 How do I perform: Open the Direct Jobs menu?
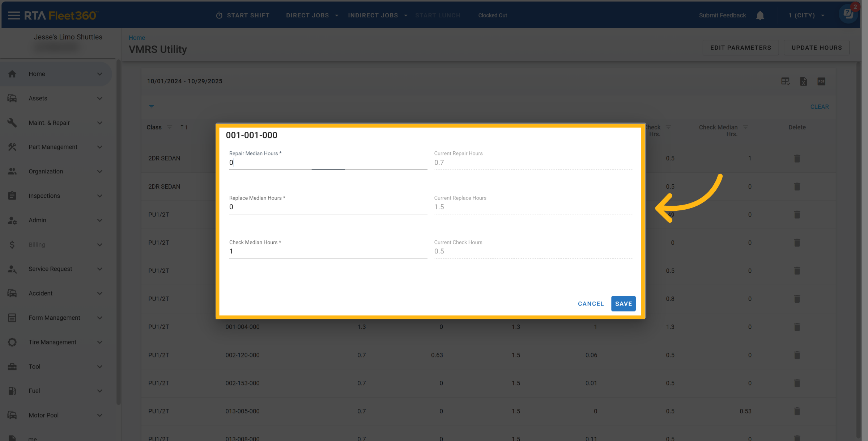tap(312, 16)
